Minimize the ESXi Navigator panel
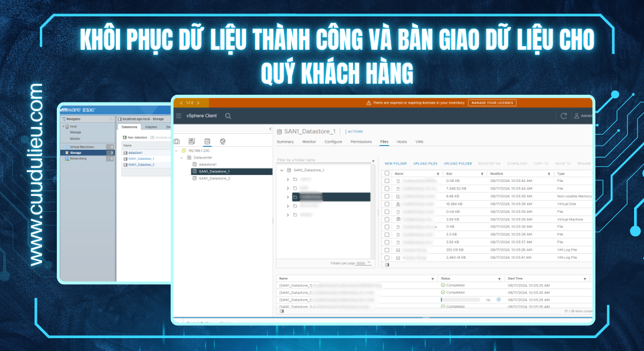 pyautogui.click(x=111, y=119)
